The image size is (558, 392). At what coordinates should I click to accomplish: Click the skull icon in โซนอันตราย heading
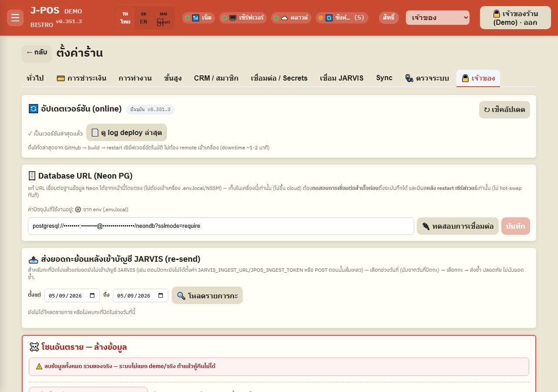click(x=34, y=347)
